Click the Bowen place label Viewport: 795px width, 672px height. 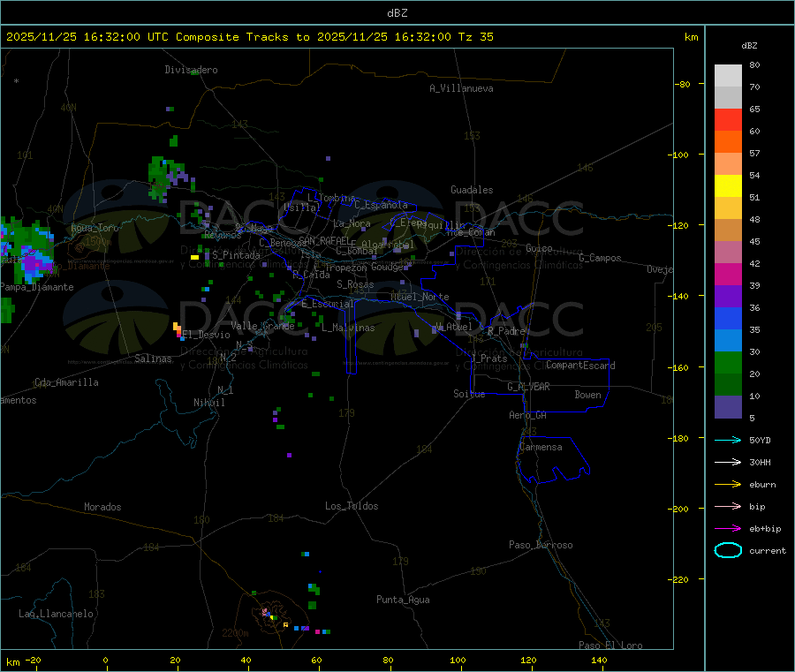pyautogui.click(x=587, y=395)
